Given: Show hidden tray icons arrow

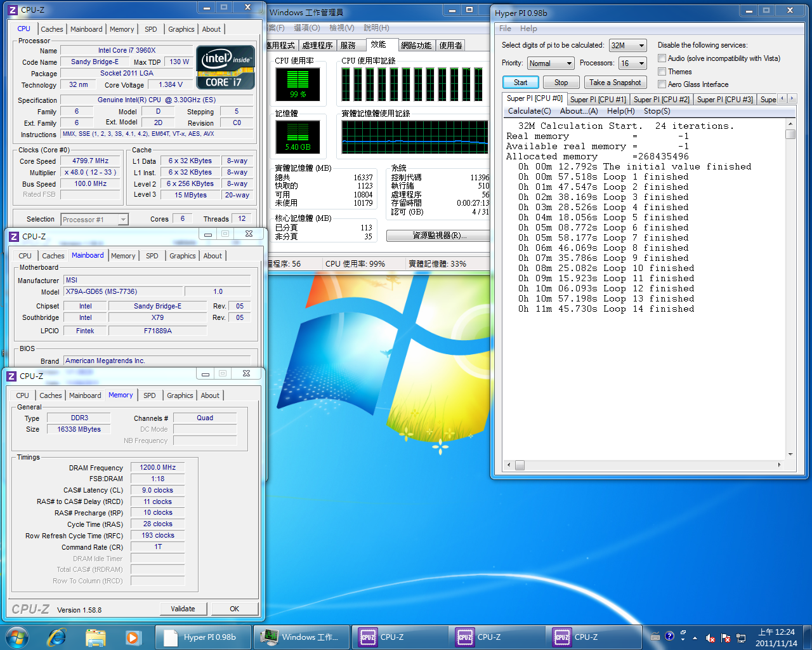Looking at the screenshot, I should [x=695, y=638].
